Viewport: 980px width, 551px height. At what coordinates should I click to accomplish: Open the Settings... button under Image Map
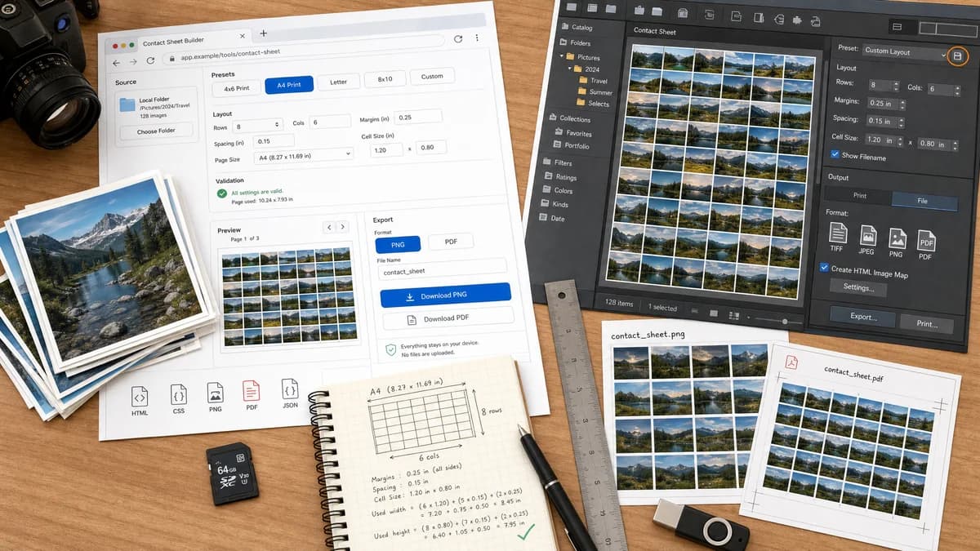(x=858, y=287)
